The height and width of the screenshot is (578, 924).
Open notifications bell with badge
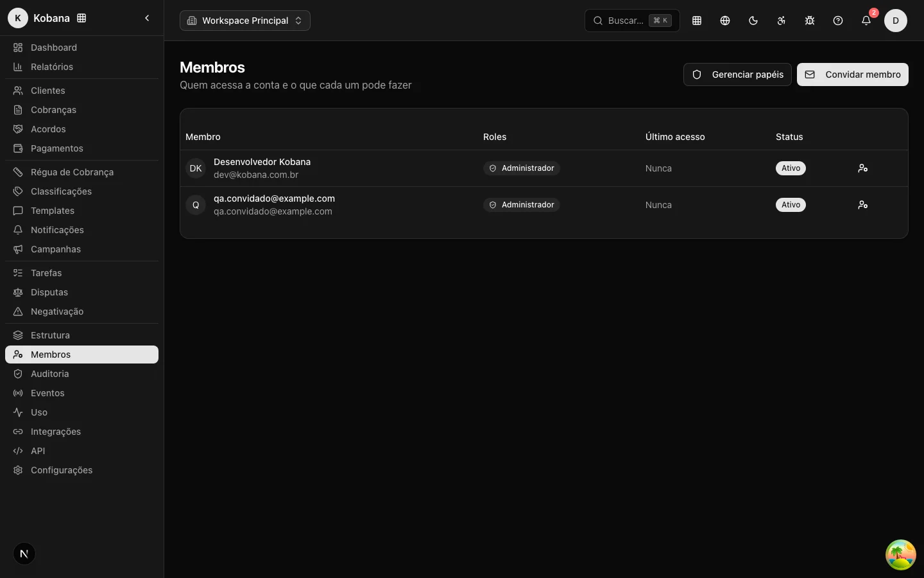866,21
